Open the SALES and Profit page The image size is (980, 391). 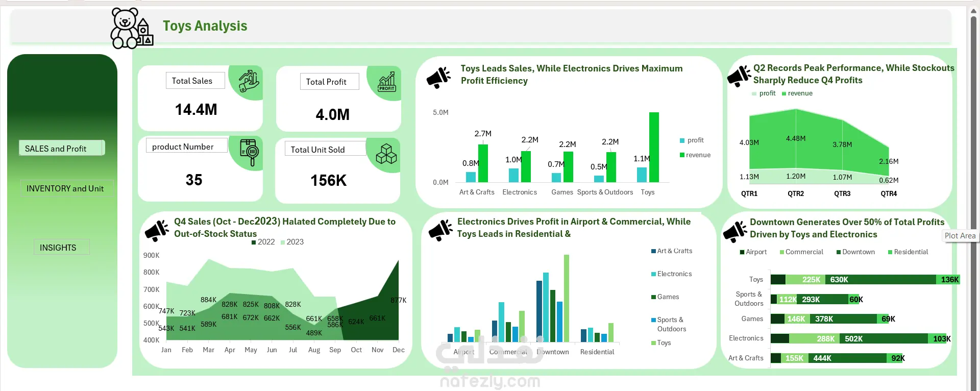(62, 148)
